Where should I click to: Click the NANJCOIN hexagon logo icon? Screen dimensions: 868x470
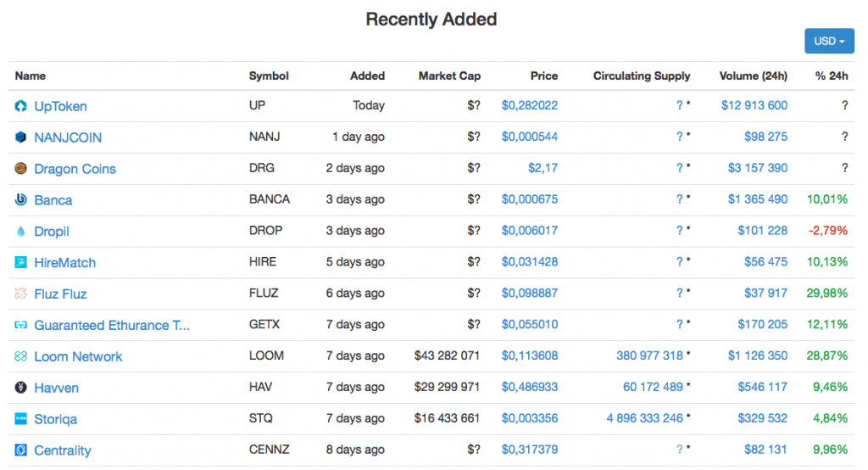click(21, 137)
